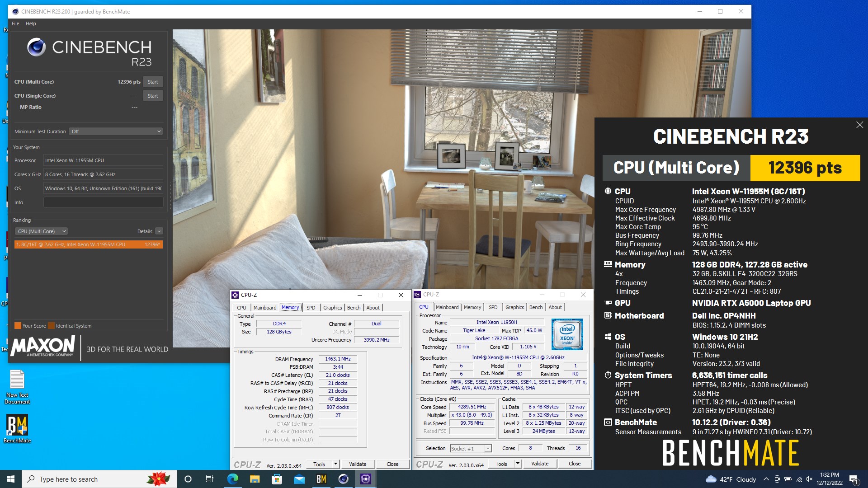Click Validate in CPU-Z processor window
Screen dimensions: 868x488
click(x=540, y=464)
